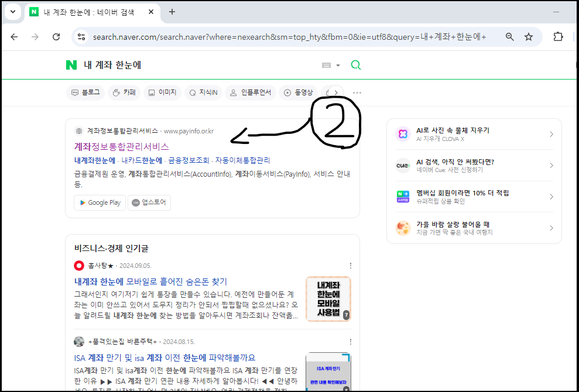Click the green search magnifier button
579x392 pixels.
(x=355, y=66)
